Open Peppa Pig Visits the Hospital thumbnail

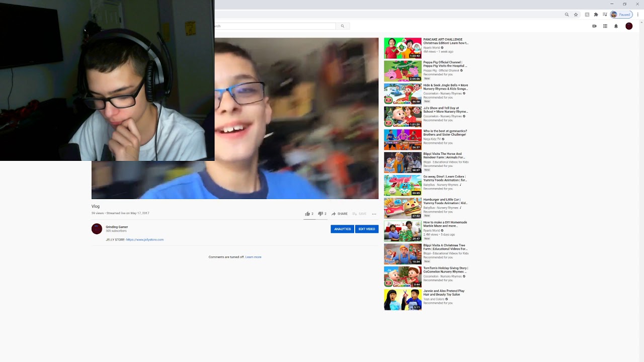pos(403,71)
